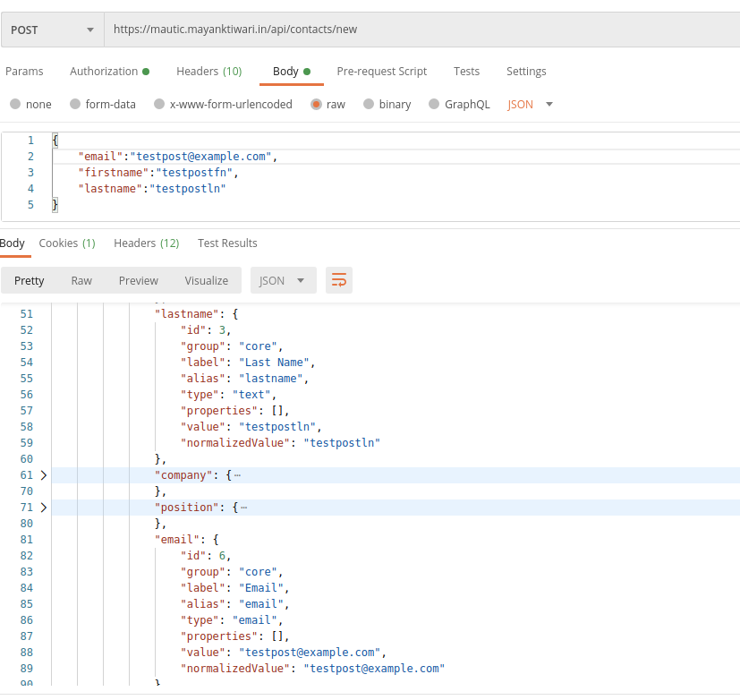Screen dimensions: 740x700
Task: Click the "firstname" line in request body
Action: [158, 172]
